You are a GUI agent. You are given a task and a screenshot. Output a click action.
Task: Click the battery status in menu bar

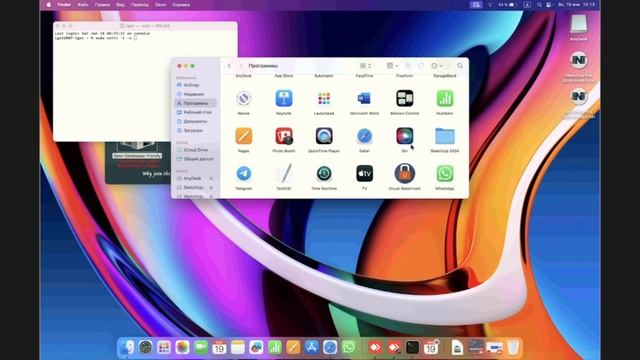(508, 5)
